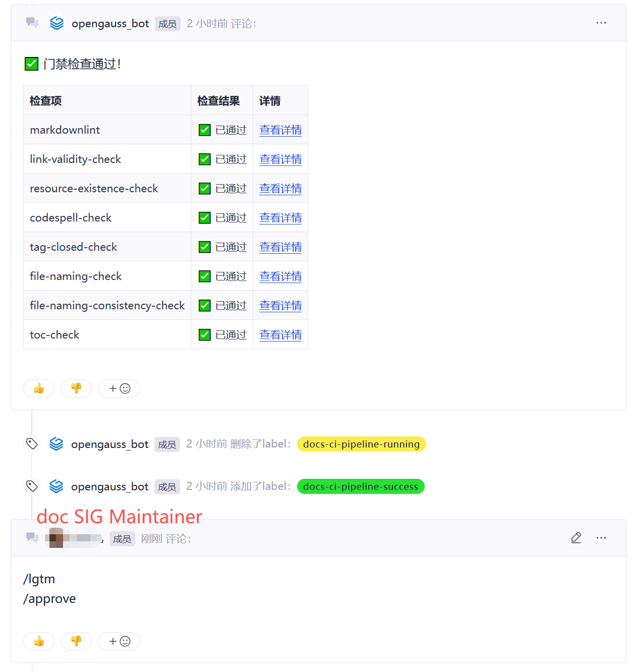
Task: Give thumbs up to the /lgtm comment
Action: [39, 641]
